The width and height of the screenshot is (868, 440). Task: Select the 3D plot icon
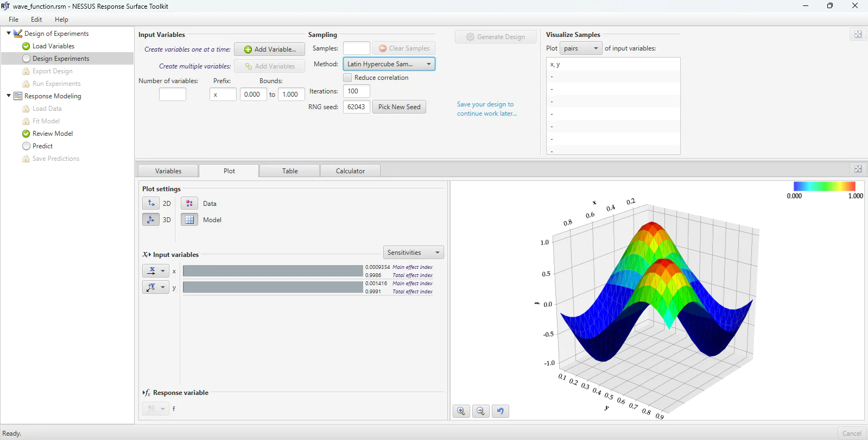pyautogui.click(x=151, y=219)
